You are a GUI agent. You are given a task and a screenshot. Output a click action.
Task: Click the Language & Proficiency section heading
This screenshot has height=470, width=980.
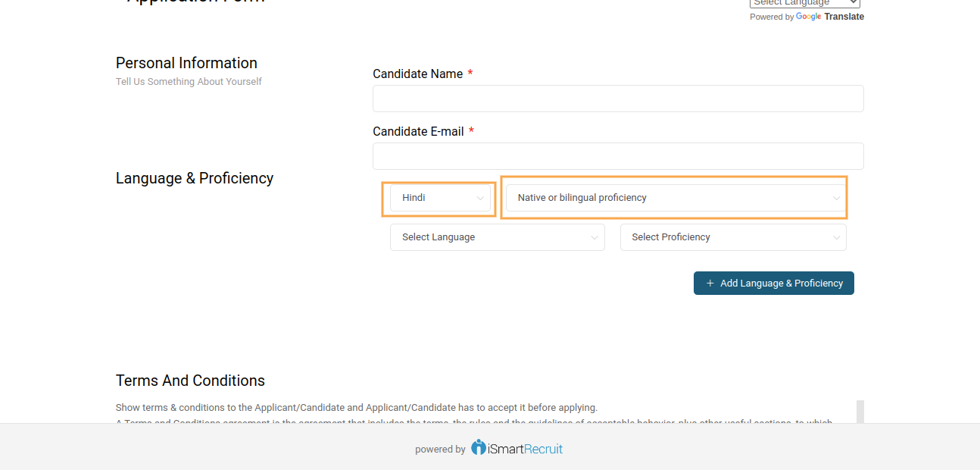[x=195, y=178]
